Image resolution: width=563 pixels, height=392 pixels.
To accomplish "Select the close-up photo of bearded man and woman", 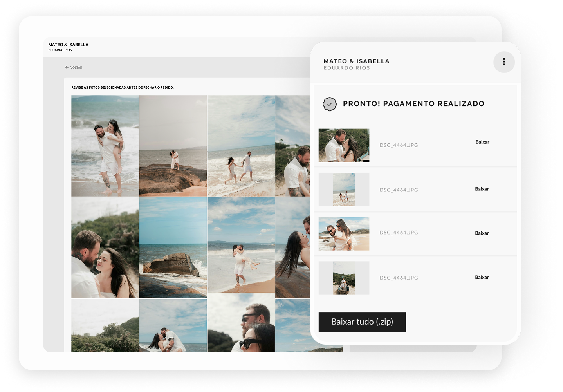I will [x=105, y=247].
